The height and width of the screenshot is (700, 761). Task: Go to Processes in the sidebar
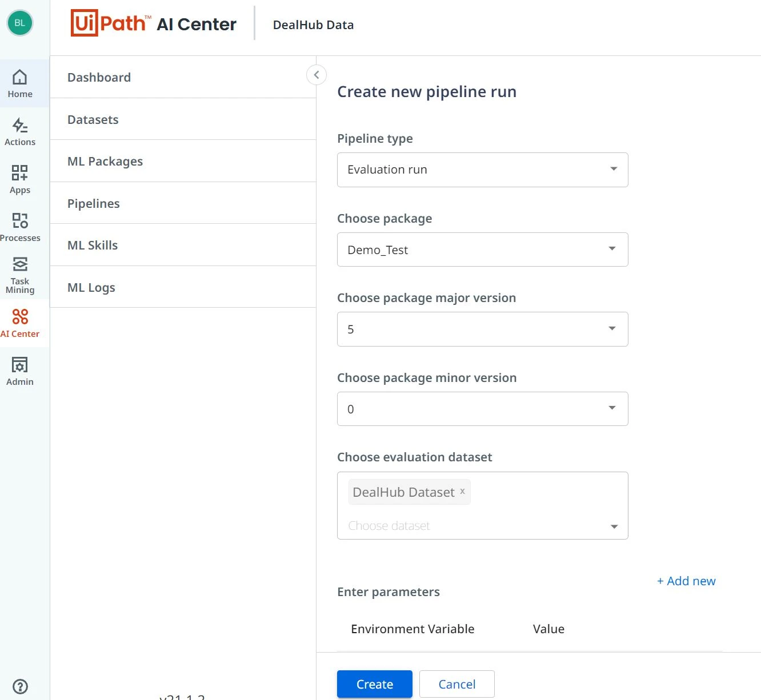(x=20, y=228)
